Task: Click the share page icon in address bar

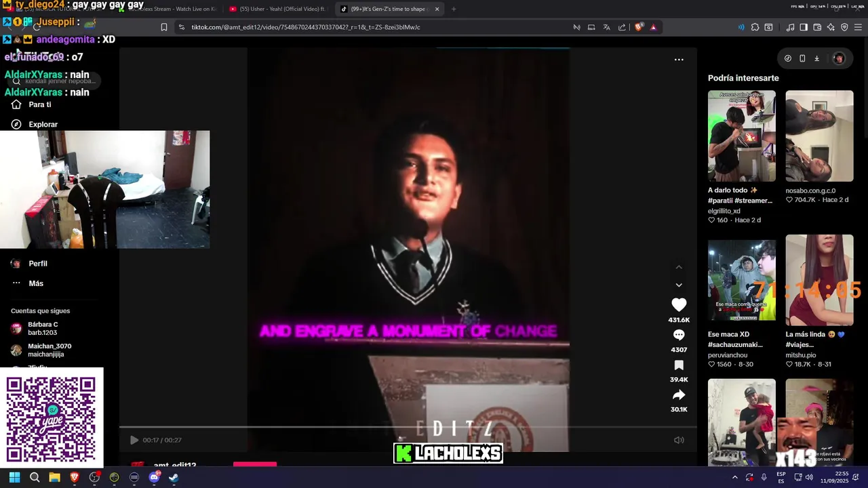Action: coord(622,27)
